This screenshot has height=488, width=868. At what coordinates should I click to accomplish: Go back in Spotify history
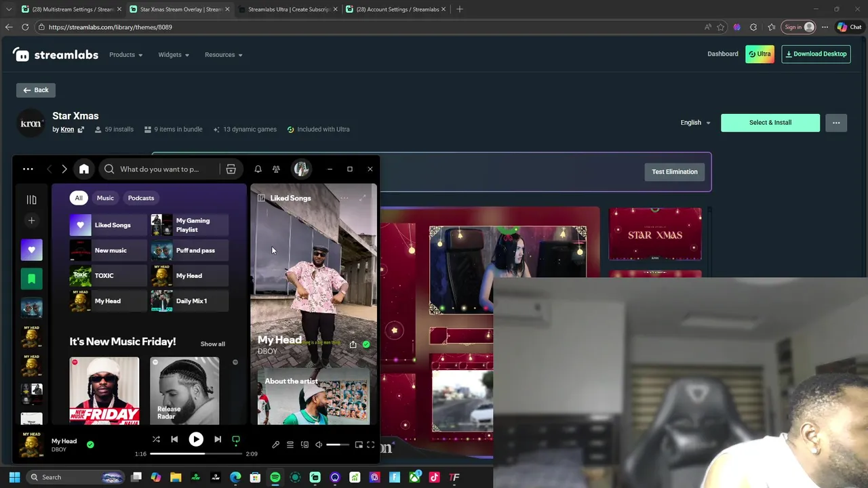coord(49,169)
